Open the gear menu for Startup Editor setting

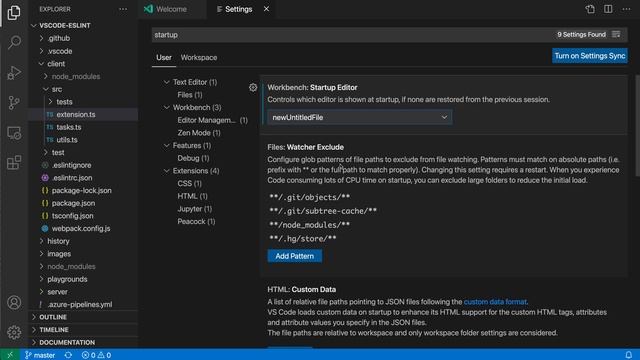[x=253, y=87]
